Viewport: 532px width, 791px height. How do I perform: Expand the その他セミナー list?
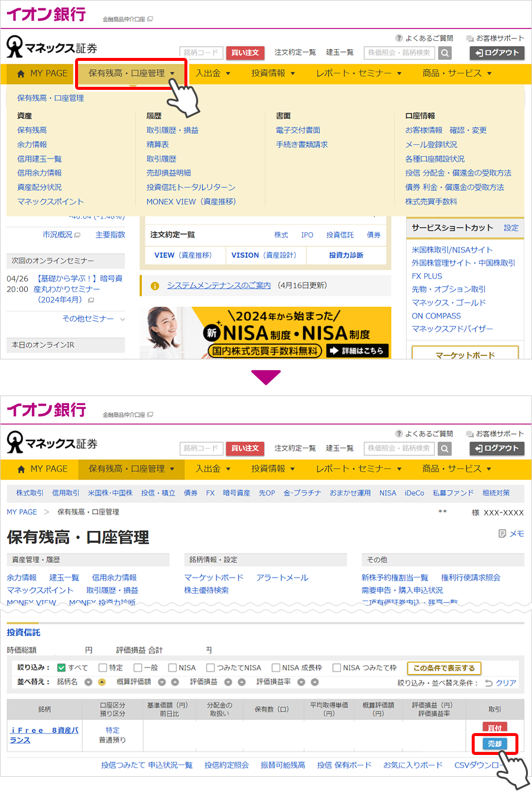point(93,319)
